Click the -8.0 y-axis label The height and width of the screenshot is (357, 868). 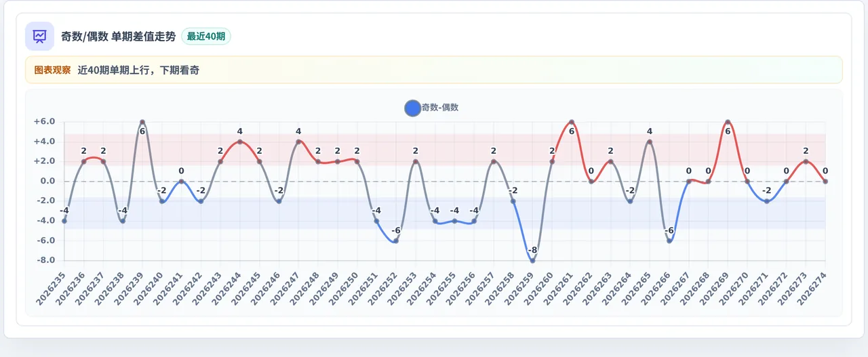(x=44, y=261)
